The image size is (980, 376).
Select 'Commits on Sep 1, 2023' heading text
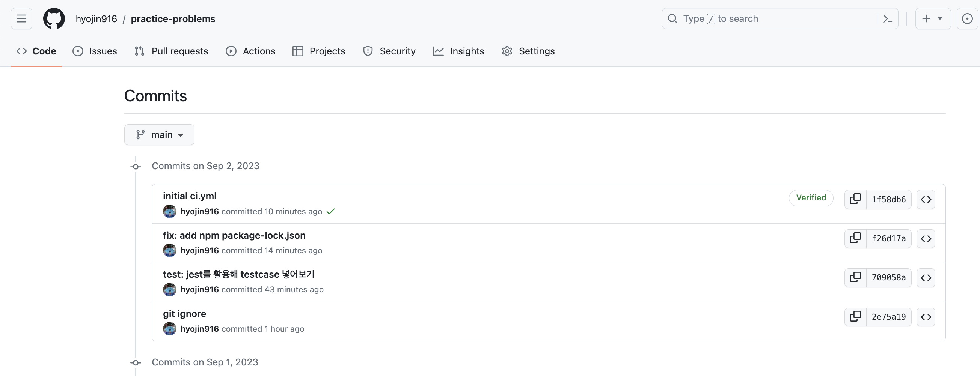(205, 362)
